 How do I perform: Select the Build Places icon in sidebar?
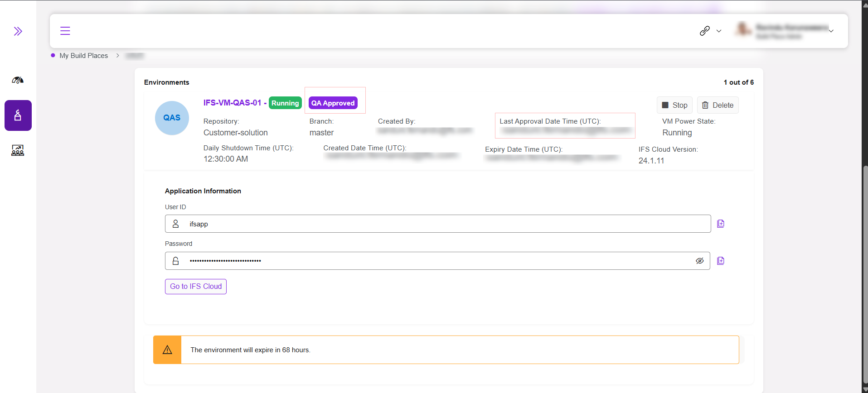point(18,115)
